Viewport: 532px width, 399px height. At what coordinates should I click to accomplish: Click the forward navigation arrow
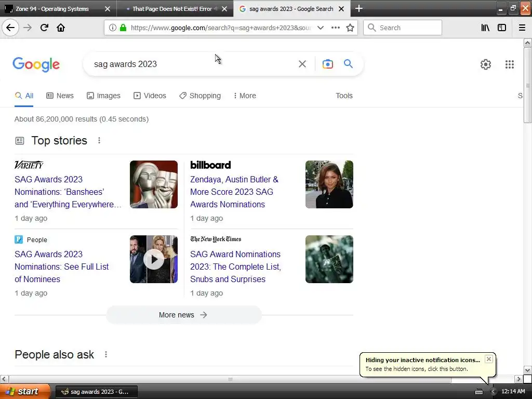pos(28,28)
